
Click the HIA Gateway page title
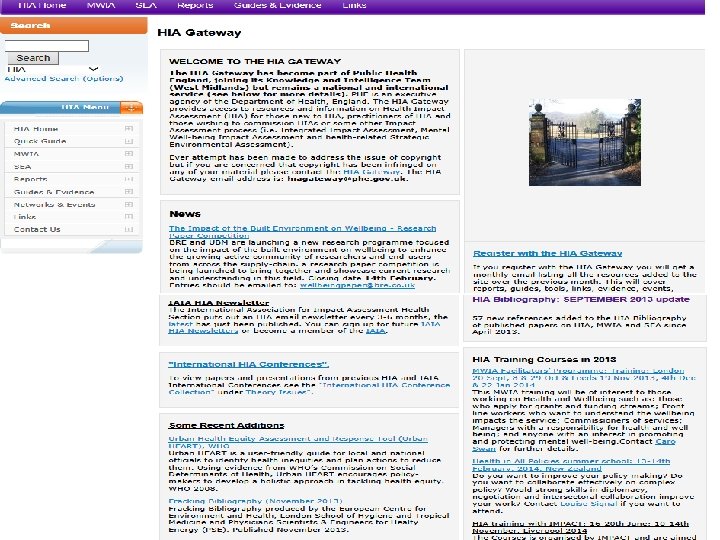(199, 33)
